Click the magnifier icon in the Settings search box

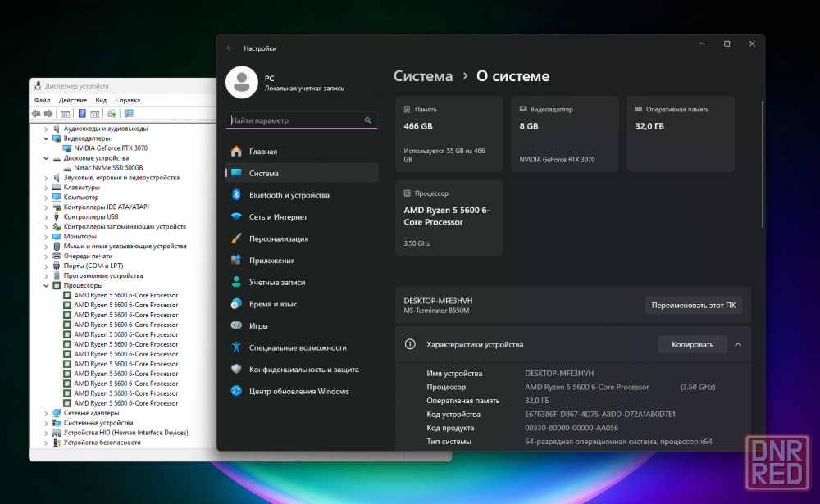(x=367, y=120)
